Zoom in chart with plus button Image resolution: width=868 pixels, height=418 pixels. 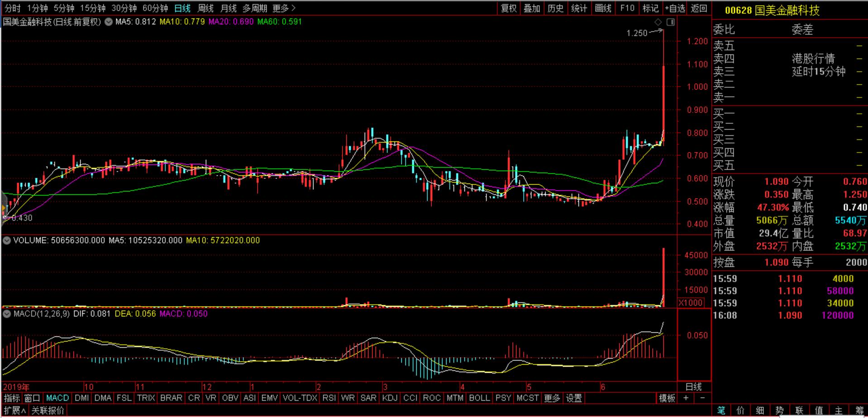click(x=686, y=398)
